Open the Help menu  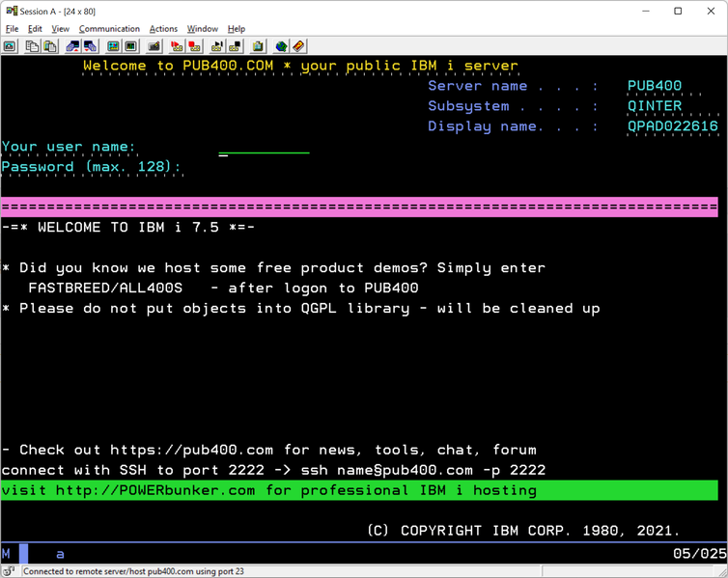[x=237, y=29]
